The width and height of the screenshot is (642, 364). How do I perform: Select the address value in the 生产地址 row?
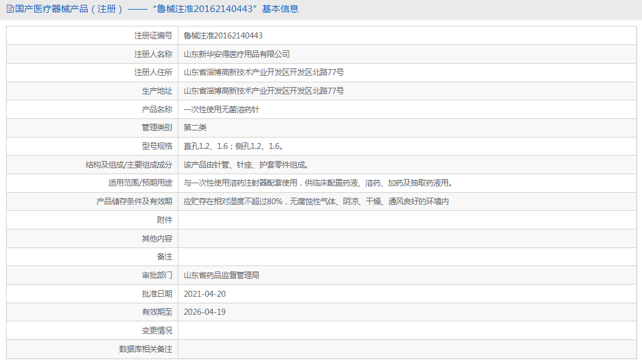point(264,91)
